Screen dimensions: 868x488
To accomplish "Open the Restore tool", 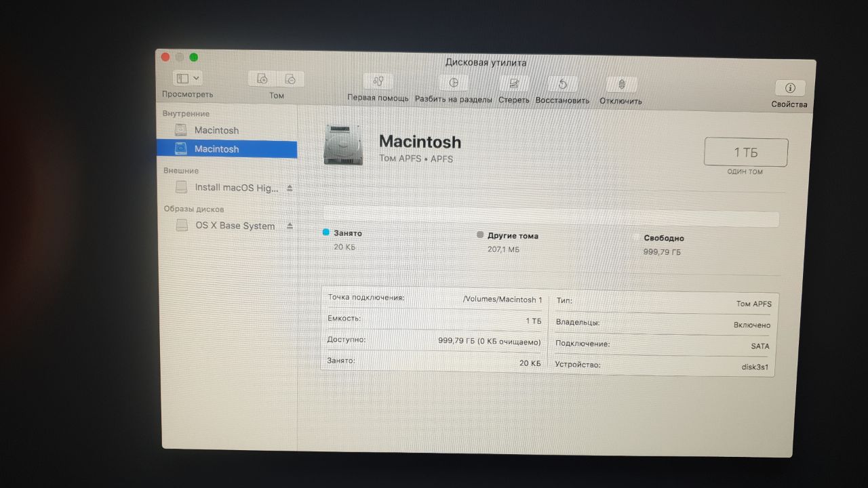I will (562, 85).
